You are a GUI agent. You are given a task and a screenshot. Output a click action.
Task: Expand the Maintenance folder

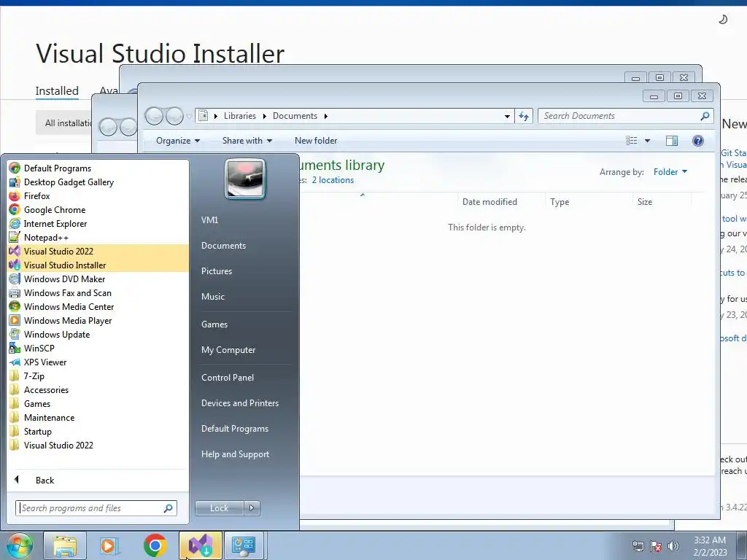coord(98,417)
